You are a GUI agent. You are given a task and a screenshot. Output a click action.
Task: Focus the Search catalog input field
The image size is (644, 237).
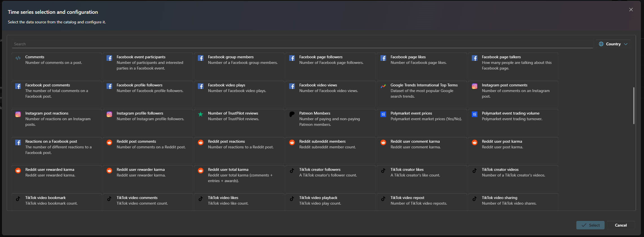(x=302, y=44)
